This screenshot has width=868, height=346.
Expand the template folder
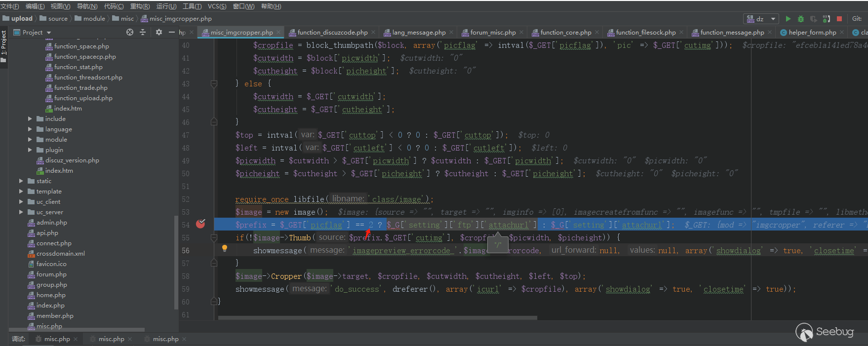tap(21, 192)
